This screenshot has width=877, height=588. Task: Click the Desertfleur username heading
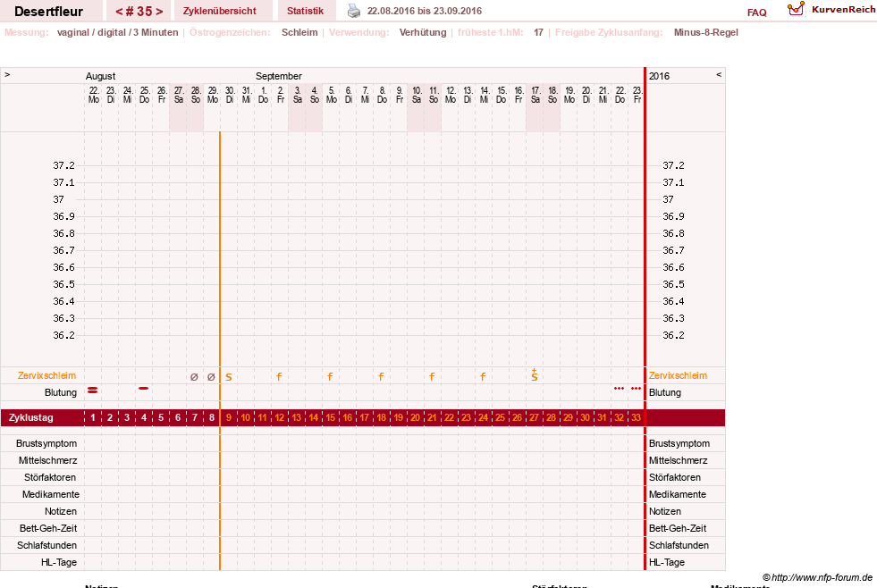[48, 12]
